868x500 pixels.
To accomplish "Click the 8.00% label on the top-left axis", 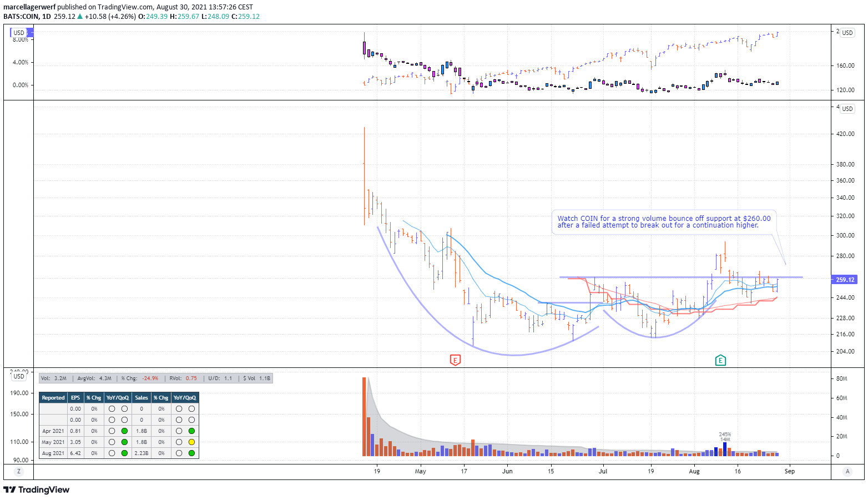I will [21, 39].
